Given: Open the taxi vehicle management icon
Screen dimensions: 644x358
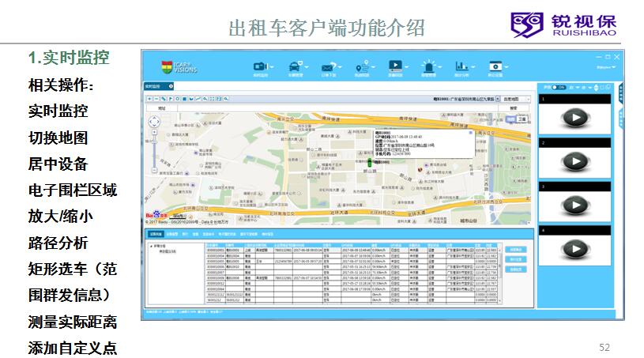Looking at the screenshot, I should pos(295,66).
